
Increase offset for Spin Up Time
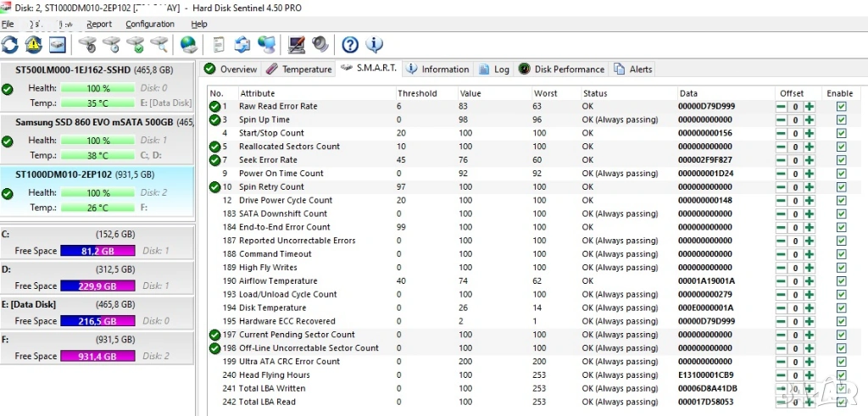tap(810, 120)
